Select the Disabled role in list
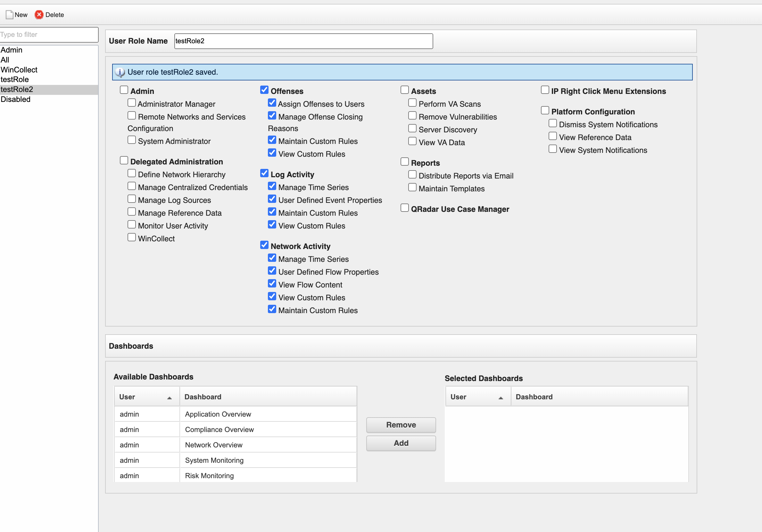 (x=49, y=99)
